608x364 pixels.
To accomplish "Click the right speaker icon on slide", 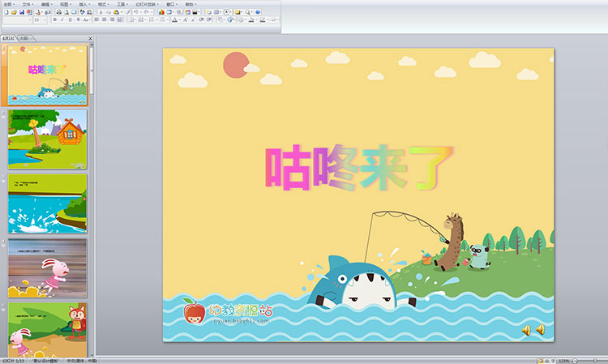I will tap(540, 329).
